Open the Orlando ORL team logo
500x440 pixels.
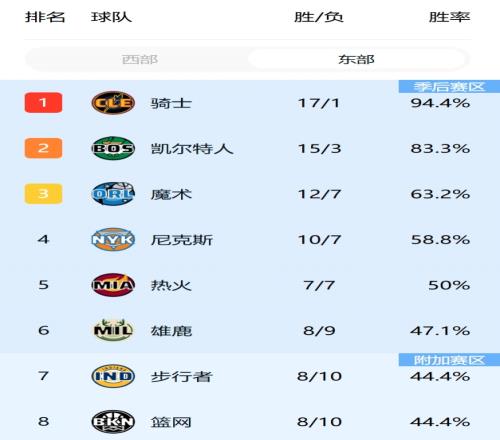tap(113, 194)
